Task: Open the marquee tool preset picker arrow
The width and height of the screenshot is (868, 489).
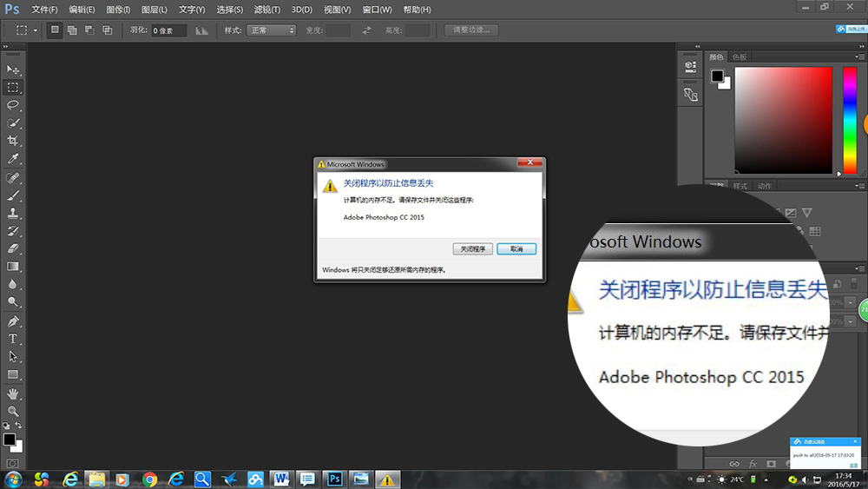Action: tap(36, 30)
